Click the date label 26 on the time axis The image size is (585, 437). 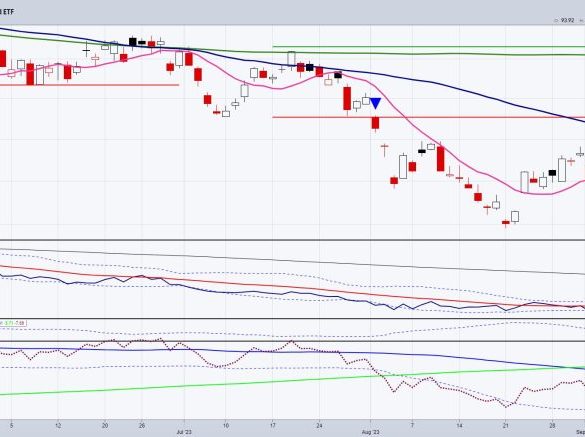tap(142, 425)
